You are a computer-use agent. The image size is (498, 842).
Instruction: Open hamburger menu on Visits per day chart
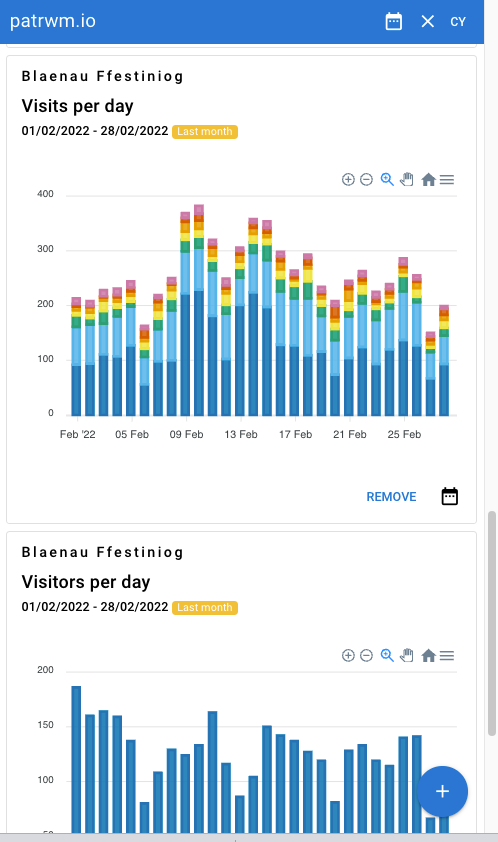pos(447,179)
